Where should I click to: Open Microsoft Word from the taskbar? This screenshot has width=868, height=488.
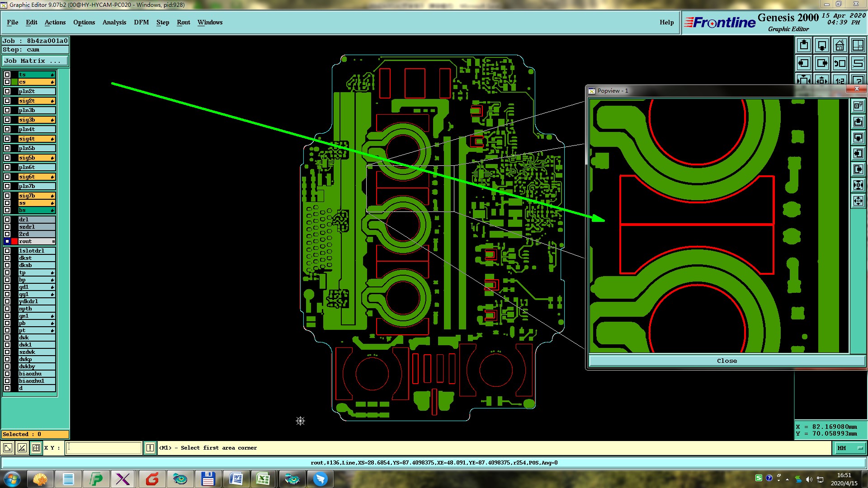tap(236, 479)
